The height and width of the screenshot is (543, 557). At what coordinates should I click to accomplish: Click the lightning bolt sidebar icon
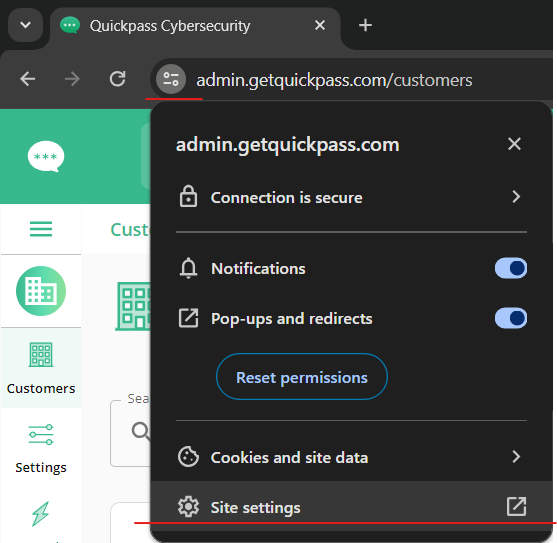pyautogui.click(x=40, y=514)
